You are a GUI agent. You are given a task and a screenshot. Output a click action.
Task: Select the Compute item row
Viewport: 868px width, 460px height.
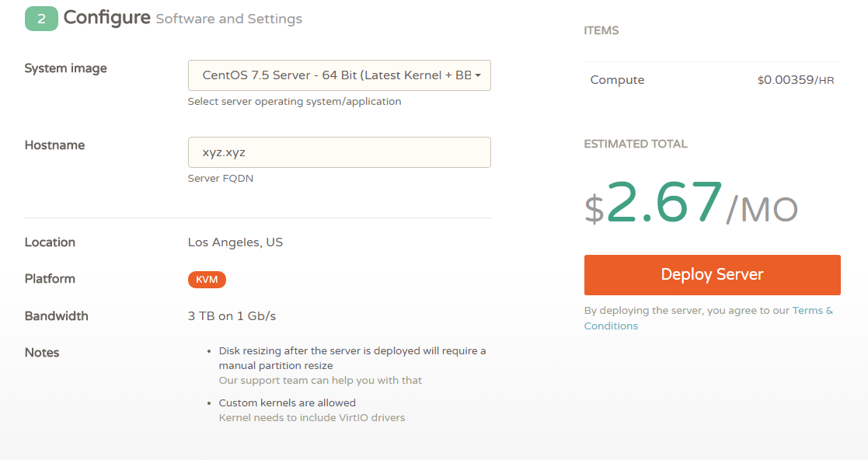713,80
